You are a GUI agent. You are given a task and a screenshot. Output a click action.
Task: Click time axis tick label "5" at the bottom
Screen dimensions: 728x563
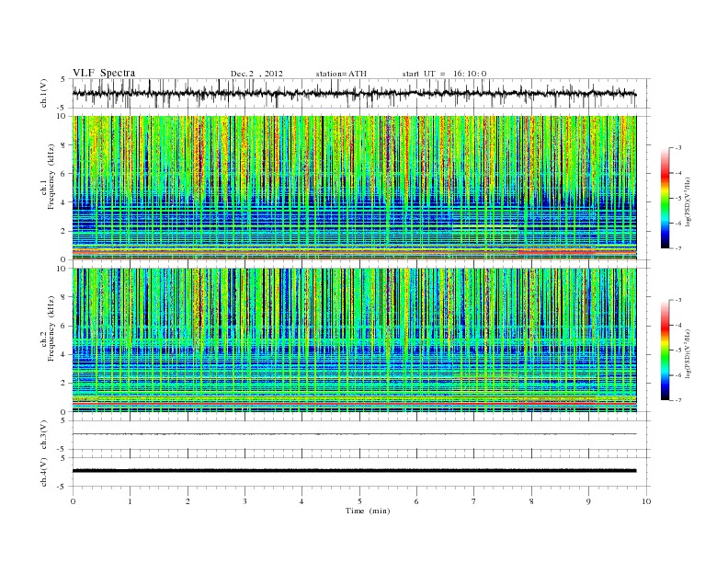359,501
